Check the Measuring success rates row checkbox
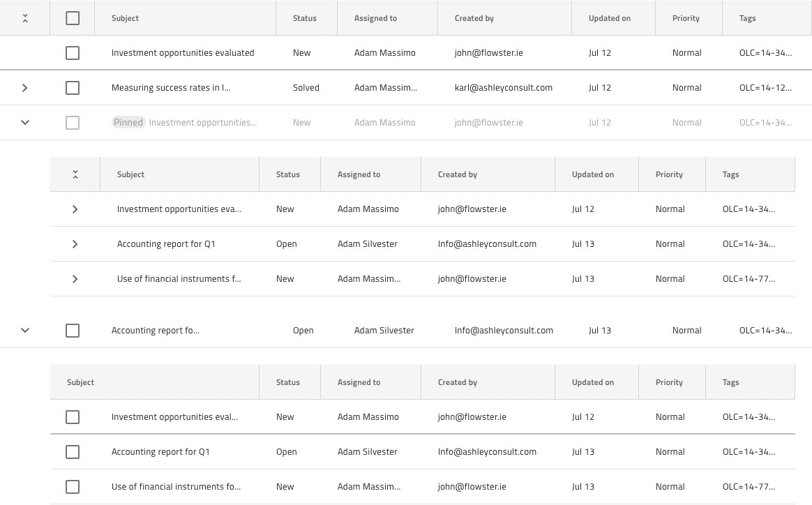The width and height of the screenshot is (812, 505). [x=73, y=88]
